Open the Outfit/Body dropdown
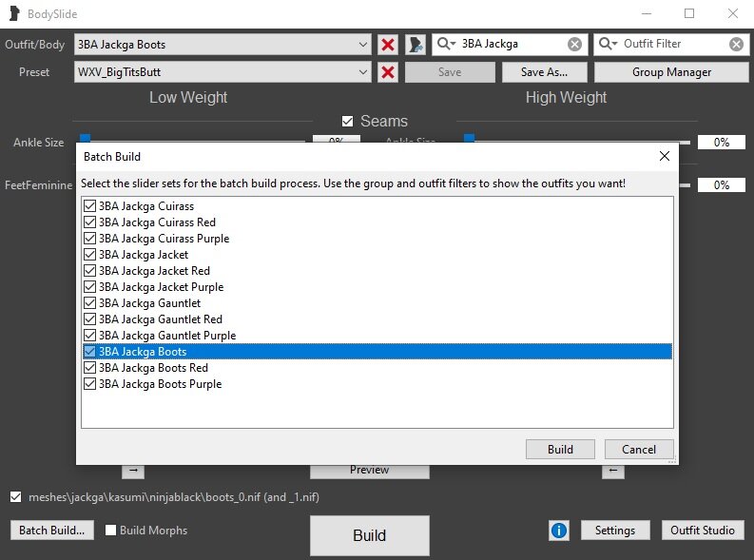Viewport: 754px width, 560px height. (222, 45)
